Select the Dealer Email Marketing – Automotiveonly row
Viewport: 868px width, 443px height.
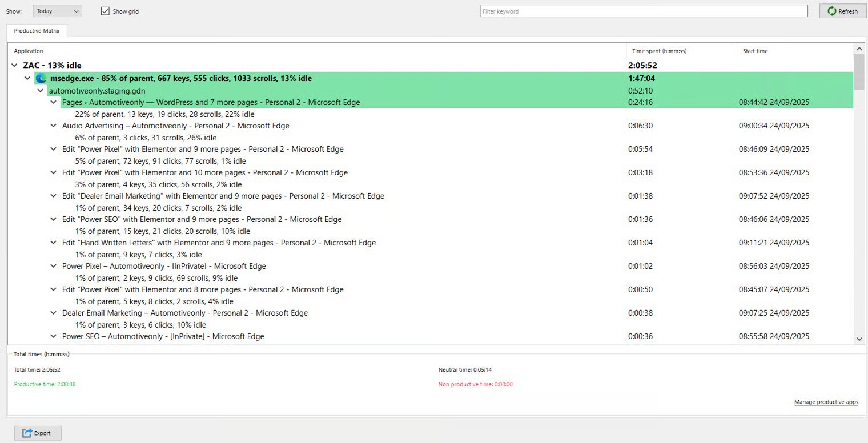[x=184, y=313]
